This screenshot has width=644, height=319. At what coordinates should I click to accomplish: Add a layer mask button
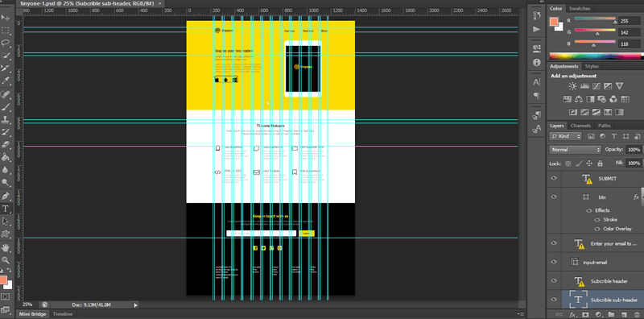tap(585, 315)
